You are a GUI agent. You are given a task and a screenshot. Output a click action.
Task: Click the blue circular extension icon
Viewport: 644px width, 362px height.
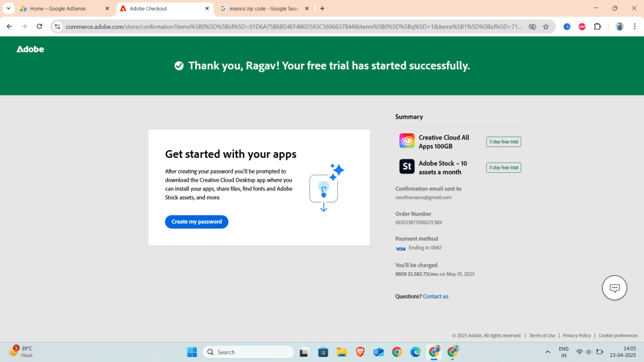click(567, 26)
